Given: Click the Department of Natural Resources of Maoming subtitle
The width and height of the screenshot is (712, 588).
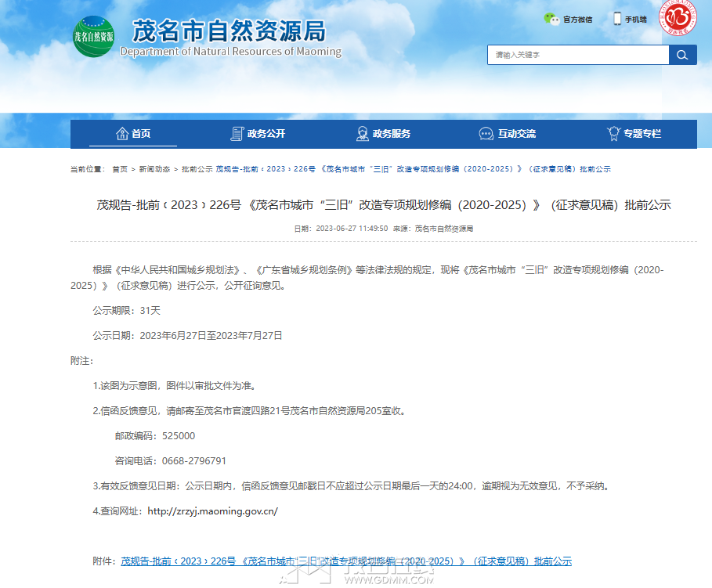Looking at the screenshot, I should (230, 52).
